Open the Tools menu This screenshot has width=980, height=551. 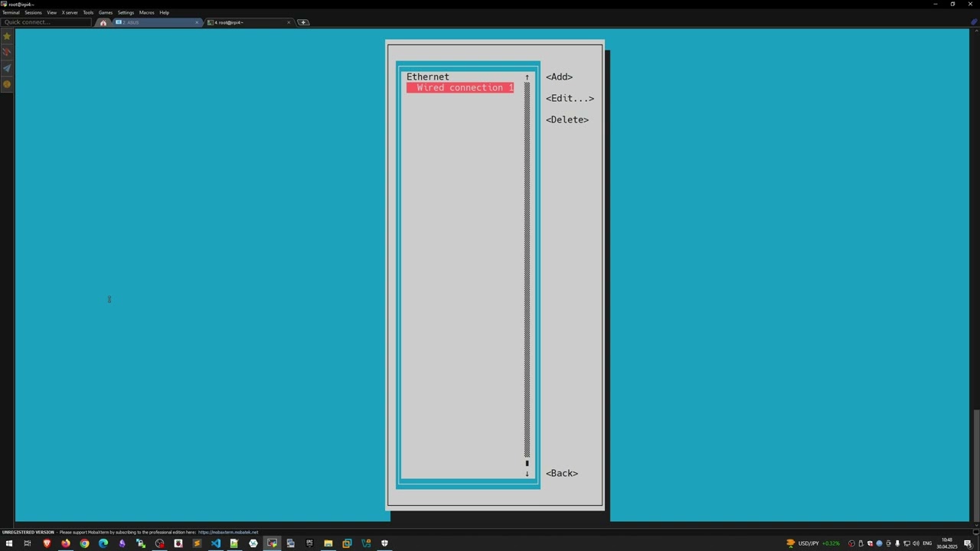[x=88, y=12]
